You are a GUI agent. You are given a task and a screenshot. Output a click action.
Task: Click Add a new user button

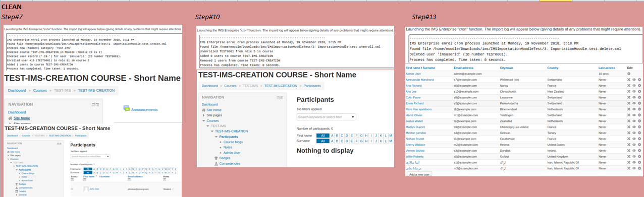point(420,174)
